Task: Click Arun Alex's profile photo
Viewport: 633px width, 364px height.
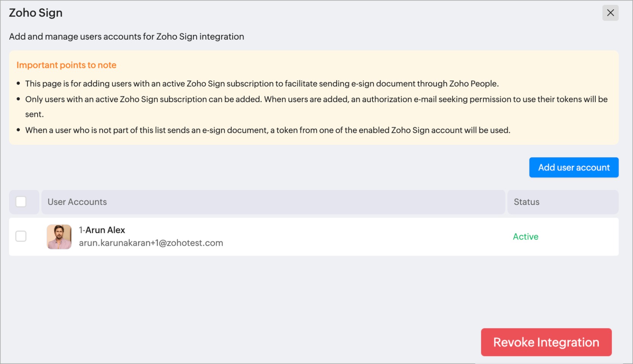Action: tap(59, 237)
